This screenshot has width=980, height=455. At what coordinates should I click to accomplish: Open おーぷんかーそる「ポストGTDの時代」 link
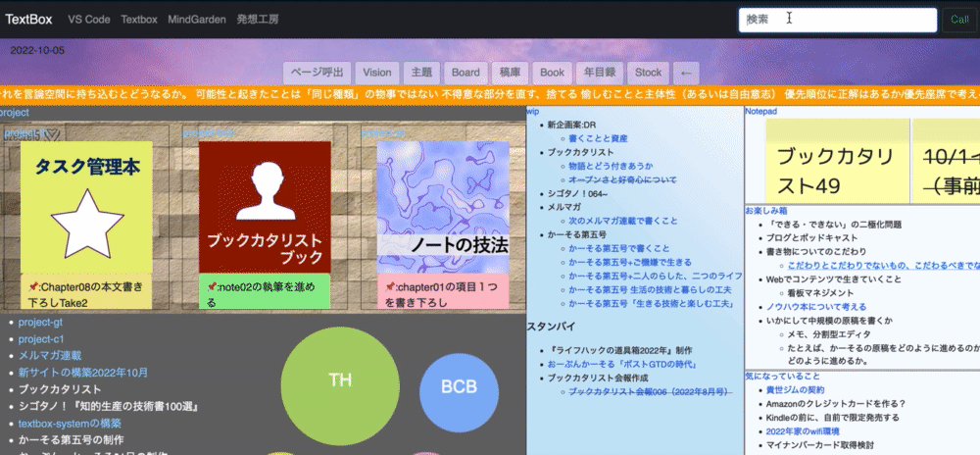pos(622,364)
